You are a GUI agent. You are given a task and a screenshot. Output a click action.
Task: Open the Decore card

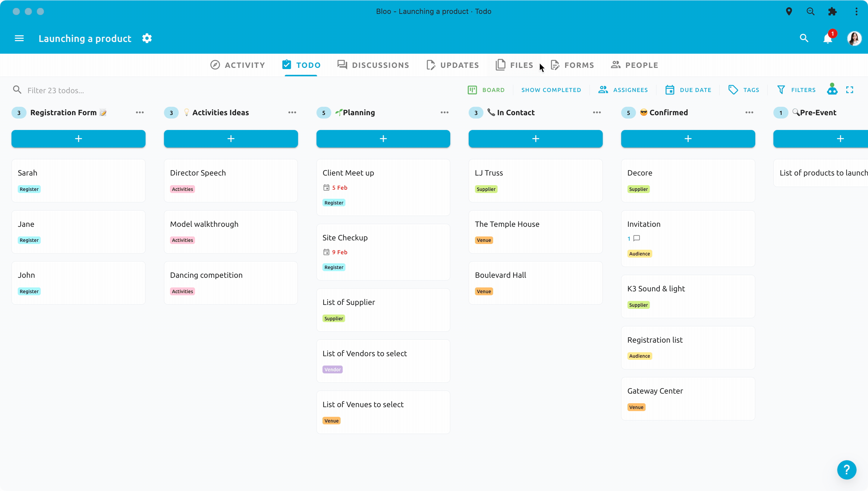coord(688,181)
